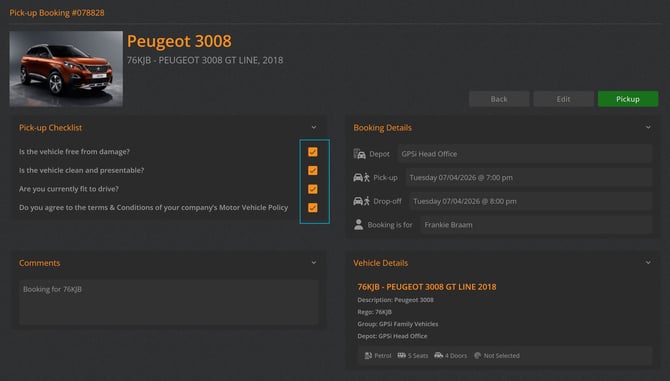Click the 4 Doors car icon
This screenshot has height=381, width=670.
pyautogui.click(x=438, y=355)
